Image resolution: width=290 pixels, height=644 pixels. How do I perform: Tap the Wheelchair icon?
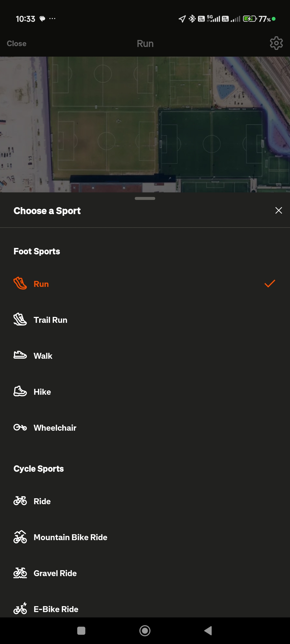tap(20, 427)
